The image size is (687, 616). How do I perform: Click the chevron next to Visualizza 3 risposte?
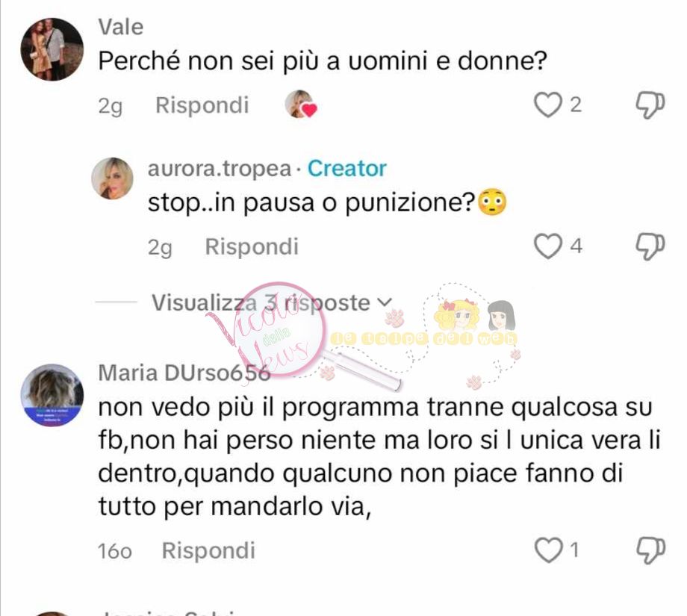(x=384, y=302)
